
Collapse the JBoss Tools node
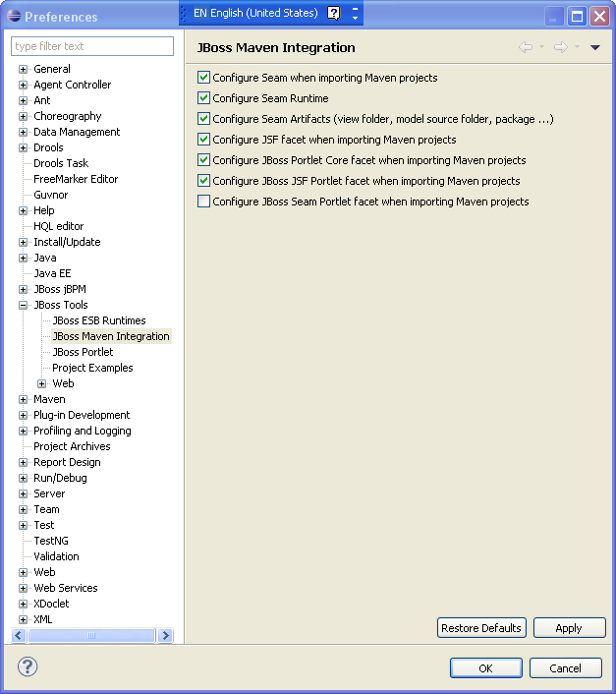23,305
